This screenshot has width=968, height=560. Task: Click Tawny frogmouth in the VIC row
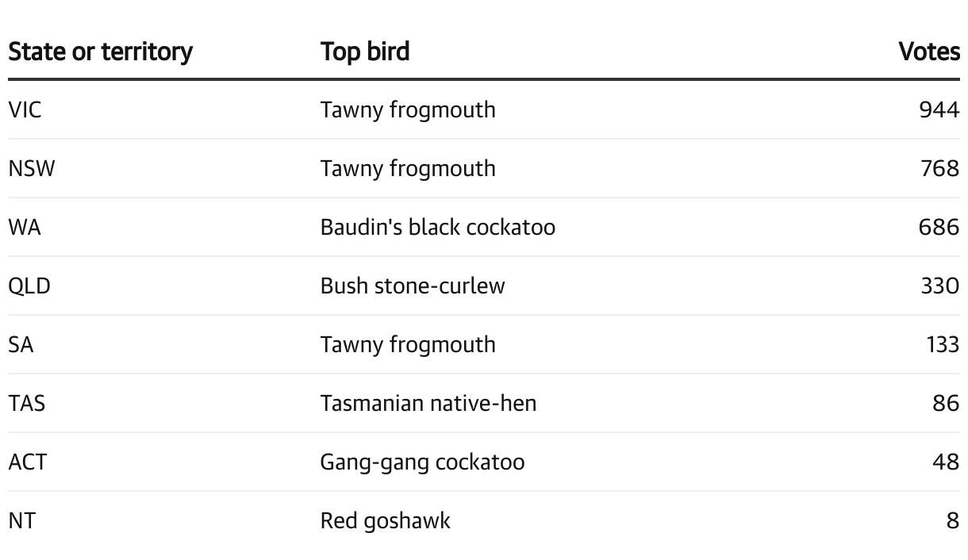(408, 109)
